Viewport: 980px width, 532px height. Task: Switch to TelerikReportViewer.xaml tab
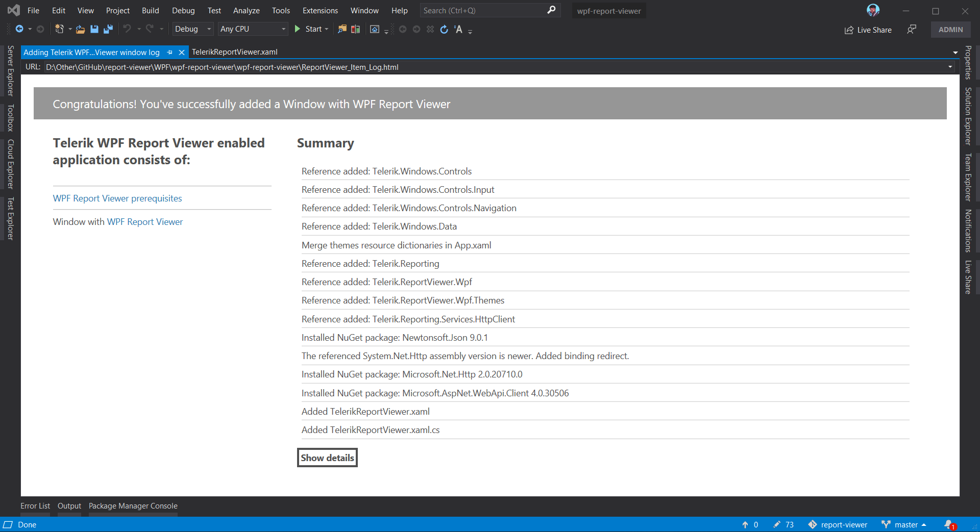234,52
